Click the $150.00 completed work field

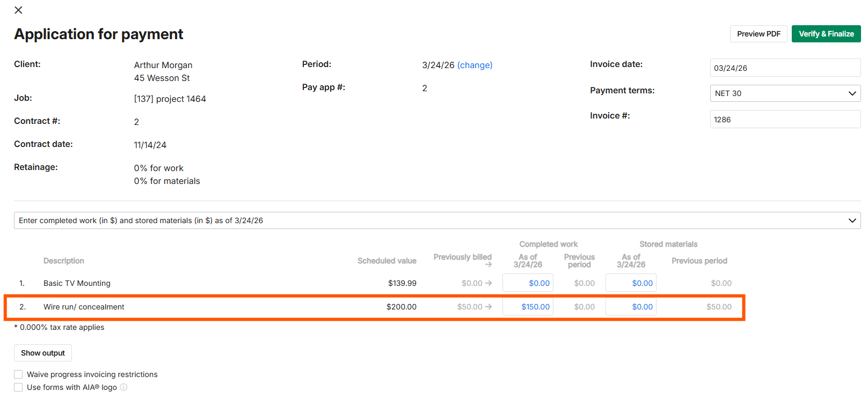[x=528, y=307]
